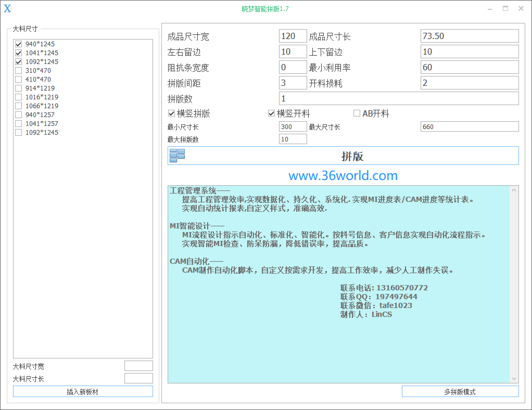Screen dimensions: 532x410
Task: Click the 联系微信: tafe1023 line
Action: [x=376, y=305]
